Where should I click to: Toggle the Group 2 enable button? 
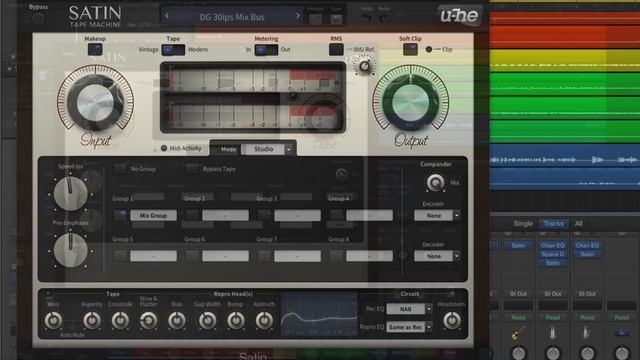tap(192, 214)
